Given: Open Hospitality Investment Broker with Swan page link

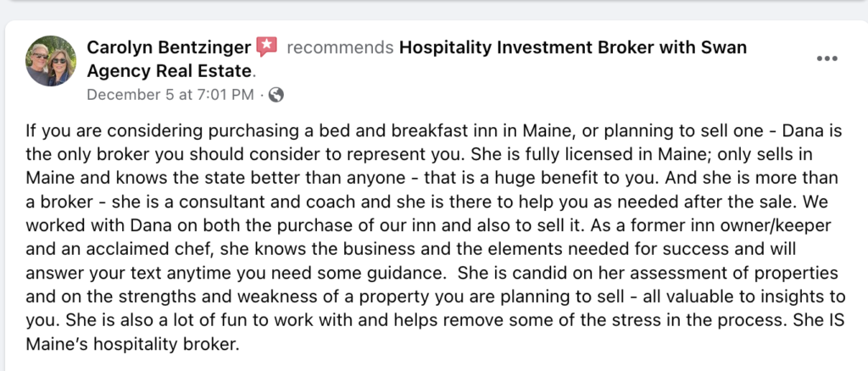Looking at the screenshot, I should click(573, 47).
